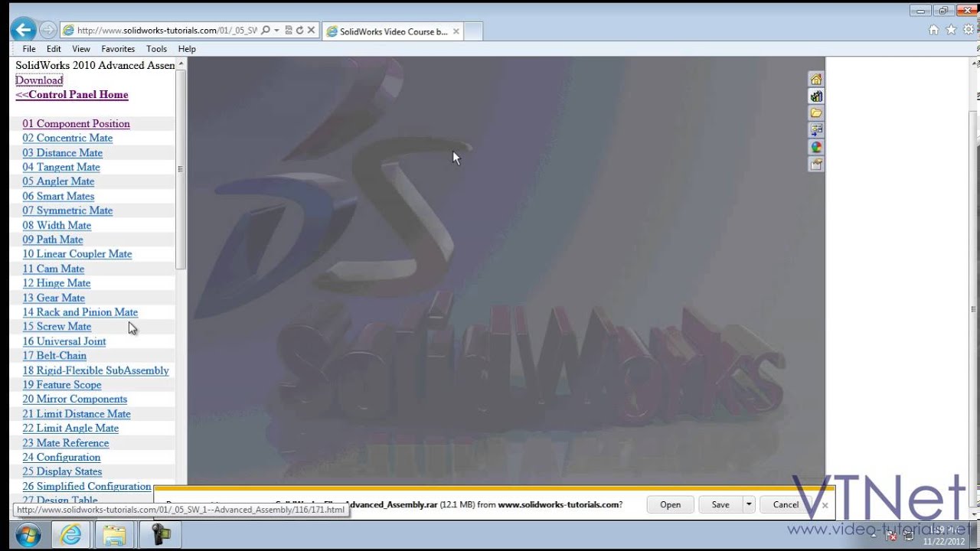The height and width of the screenshot is (551, 980).
Task: Follow the Download link
Action: [x=39, y=80]
